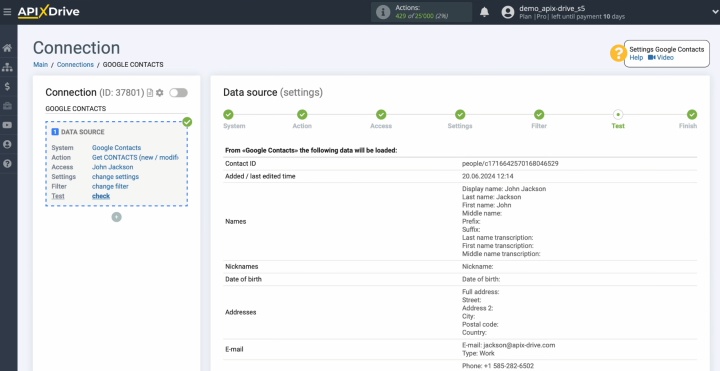Go to Filter step
720x371 pixels.
pos(539,115)
